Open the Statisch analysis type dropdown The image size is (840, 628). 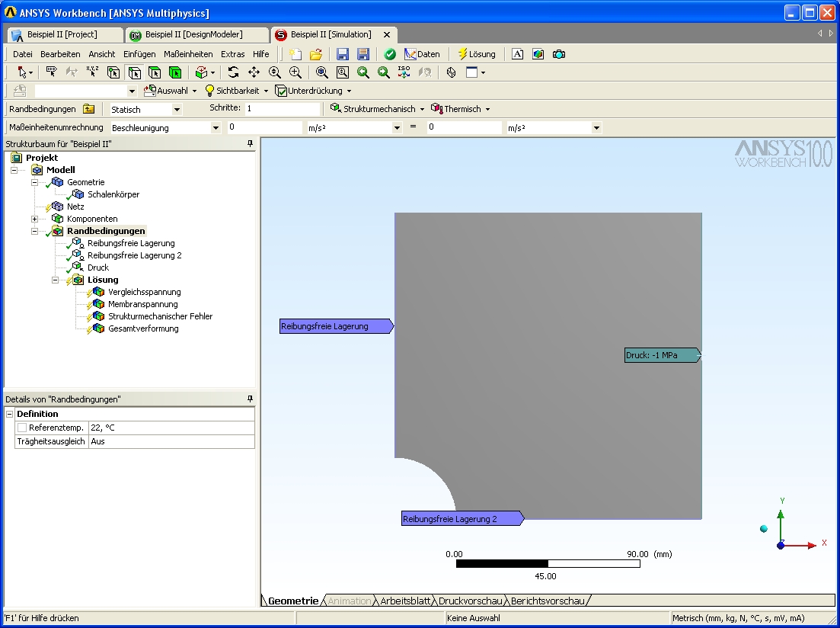coord(177,110)
